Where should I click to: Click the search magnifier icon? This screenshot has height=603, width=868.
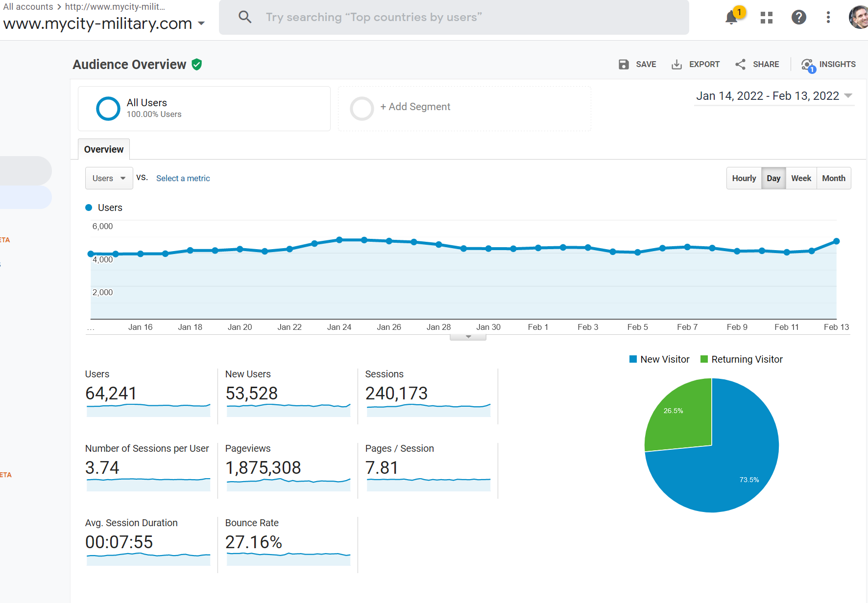(245, 18)
